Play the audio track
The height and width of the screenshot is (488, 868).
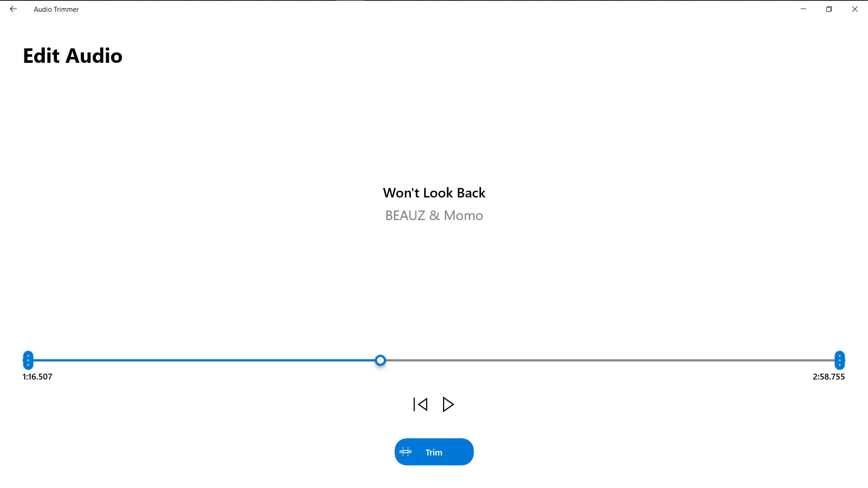point(448,404)
